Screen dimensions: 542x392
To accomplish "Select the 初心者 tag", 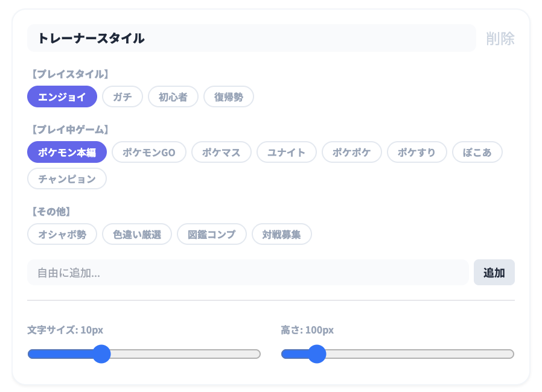I will point(173,96).
